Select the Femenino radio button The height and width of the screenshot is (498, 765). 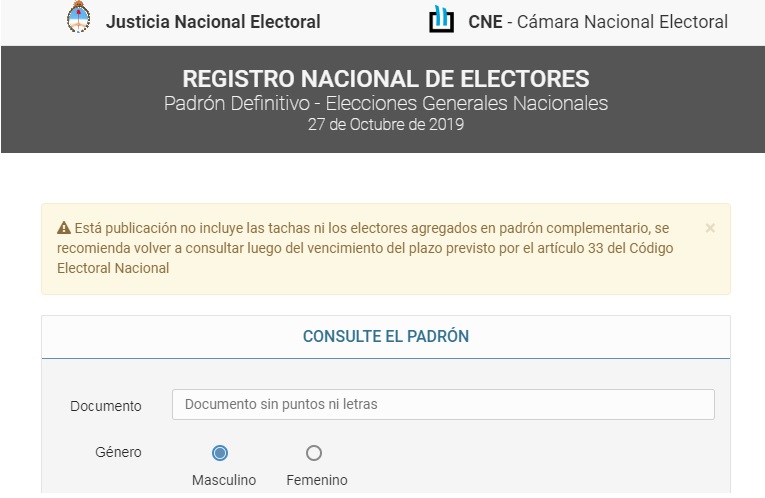tap(314, 453)
